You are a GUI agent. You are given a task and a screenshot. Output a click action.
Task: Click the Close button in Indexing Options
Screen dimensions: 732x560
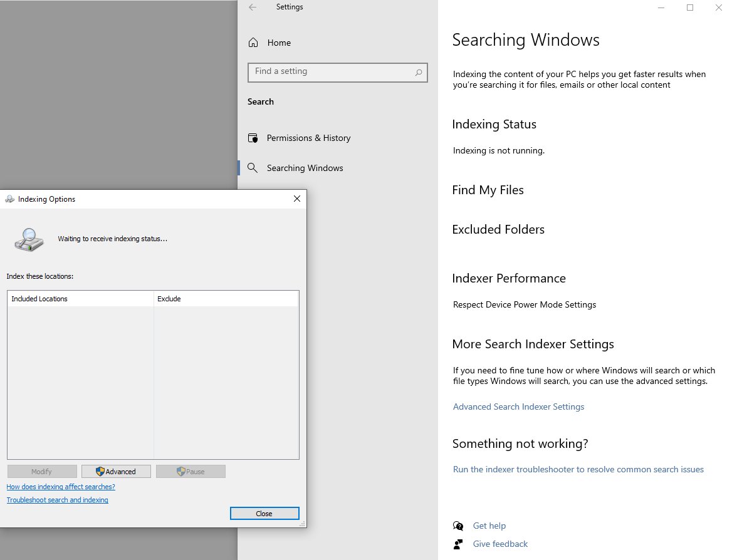click(x=264, y=514)
